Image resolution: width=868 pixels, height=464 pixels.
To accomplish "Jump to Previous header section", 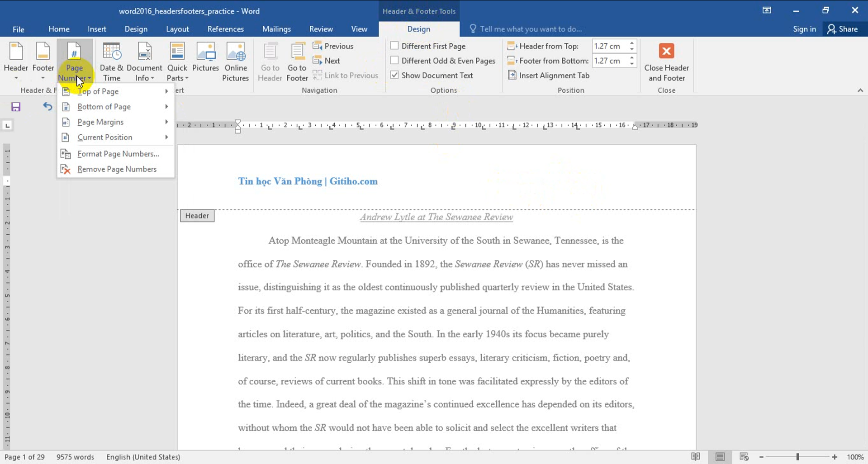I will coord(333,46).
